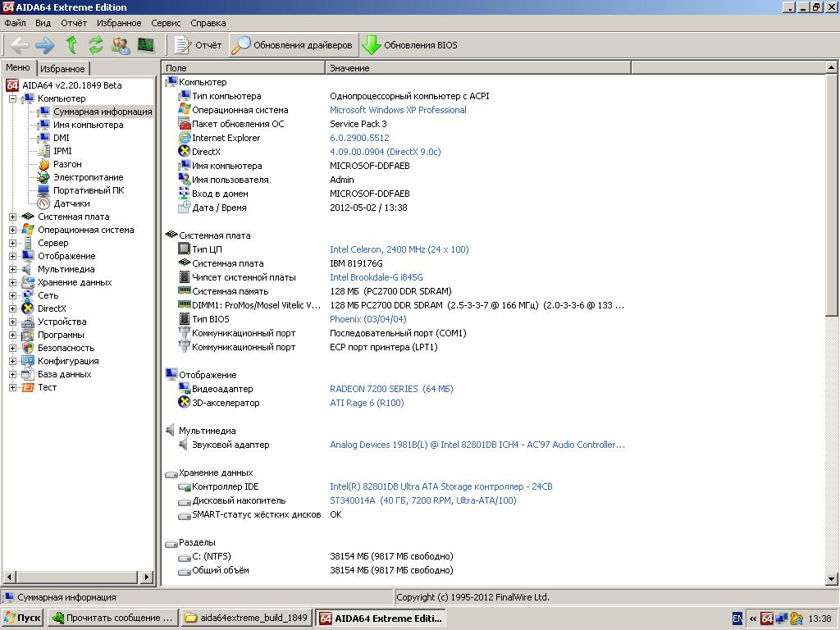Expand the Устройства tree node

[13, 322]
